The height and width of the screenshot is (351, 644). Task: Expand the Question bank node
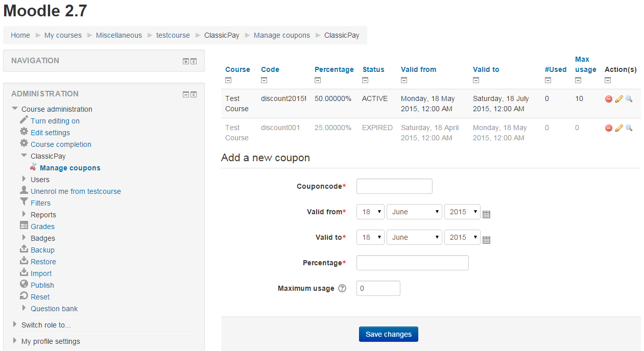pos(24,308)
